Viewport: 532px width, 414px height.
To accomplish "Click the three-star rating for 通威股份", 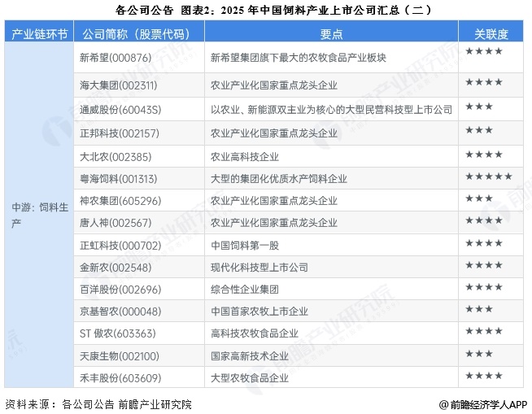I will tap(479, 107).
